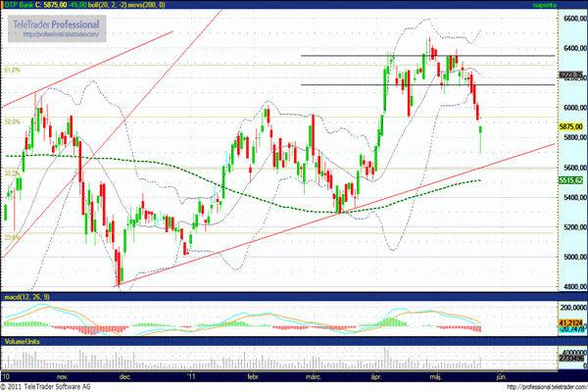Select the 50,0% Fibonacci level label
This screenshot has width=588, height=392.
tap(12, 122)
